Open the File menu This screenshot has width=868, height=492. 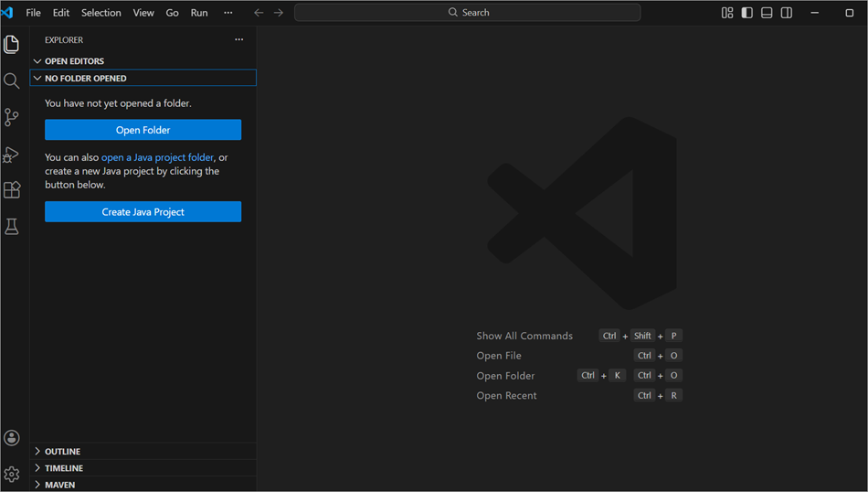pyautogui.click(x=33, y=12)
